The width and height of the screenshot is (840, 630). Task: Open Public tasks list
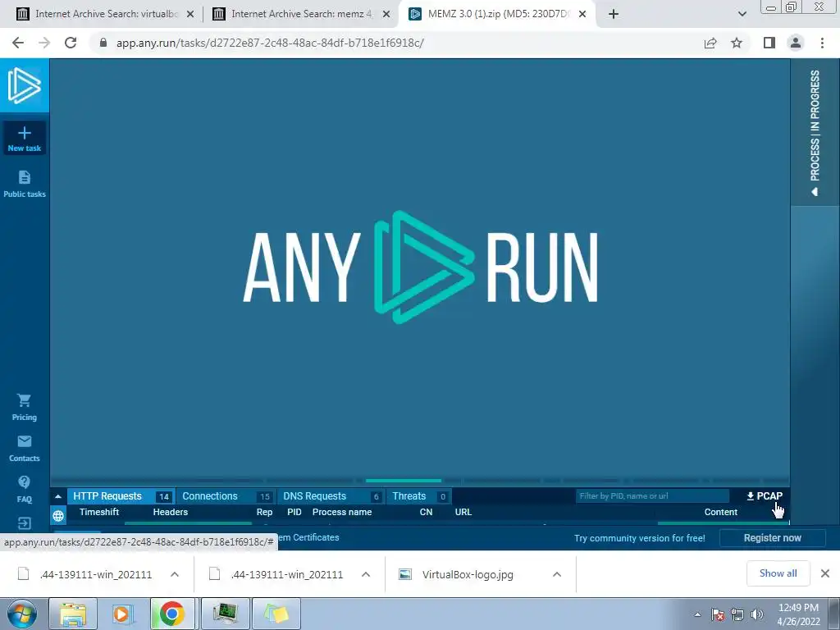click(24, 184)
